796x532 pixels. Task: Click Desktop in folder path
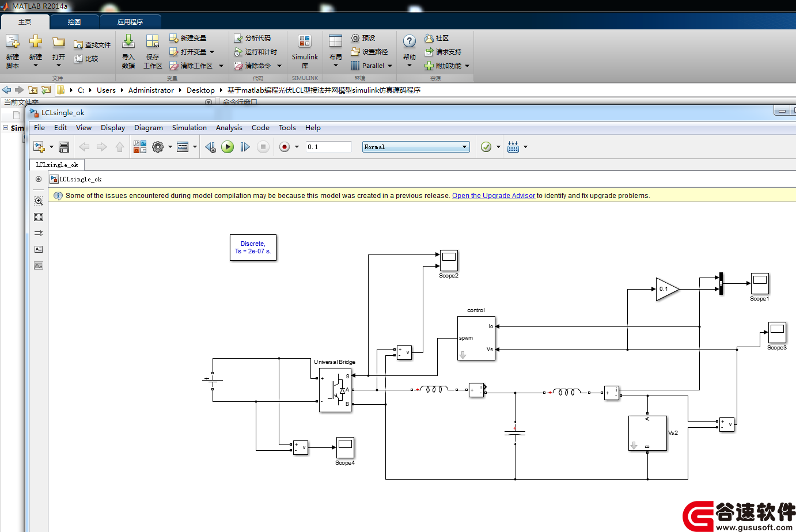click(x=200, y=90)
